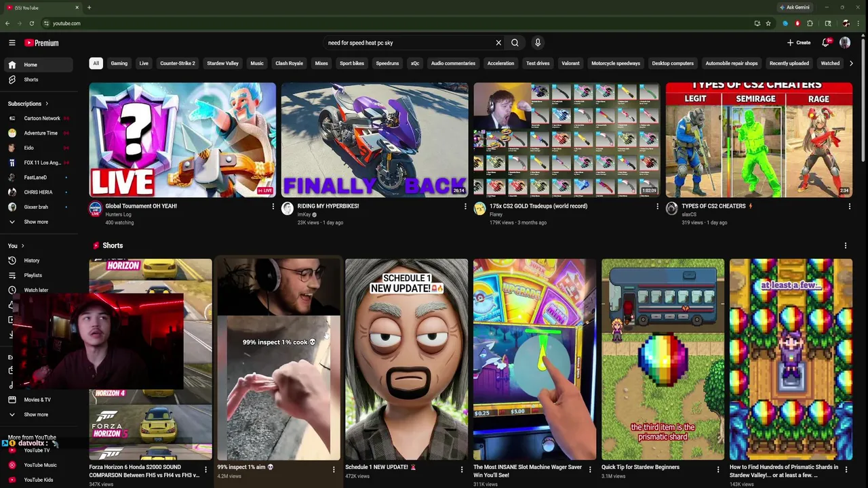Image resolution: width=868 pixels, height=488 pixels.
Task: Open options for 175x CS2 GOLD video
Action: (x=657, y=206)
